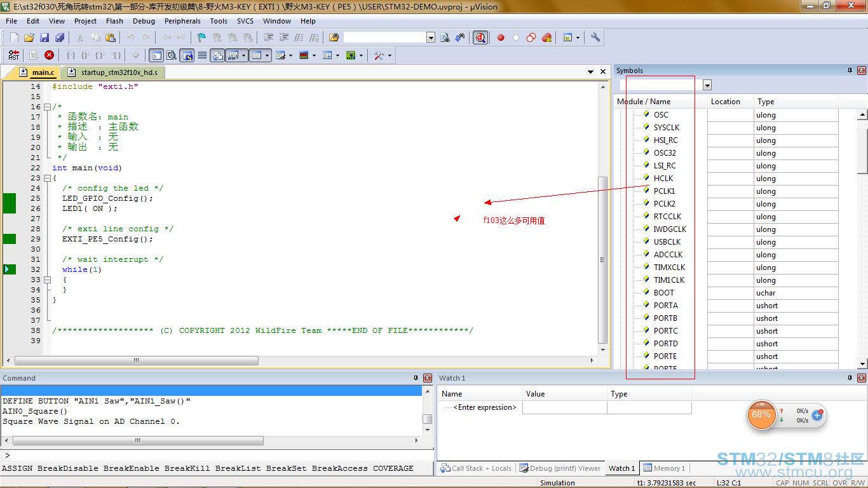Click the Open file folder icon

pos(29,37)
